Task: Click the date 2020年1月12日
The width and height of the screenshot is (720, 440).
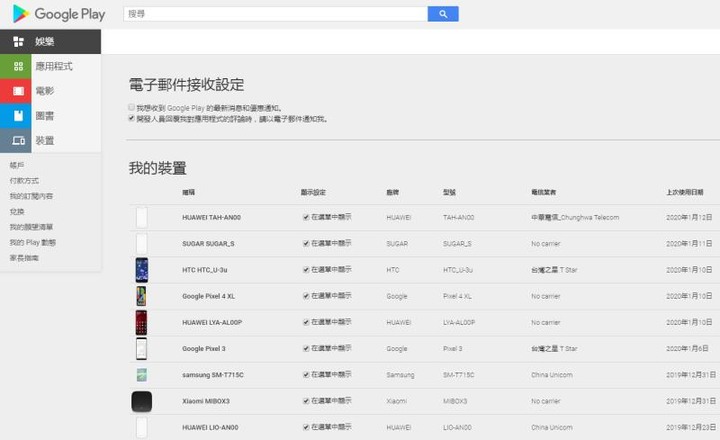Action: click(x=689, y=217)
